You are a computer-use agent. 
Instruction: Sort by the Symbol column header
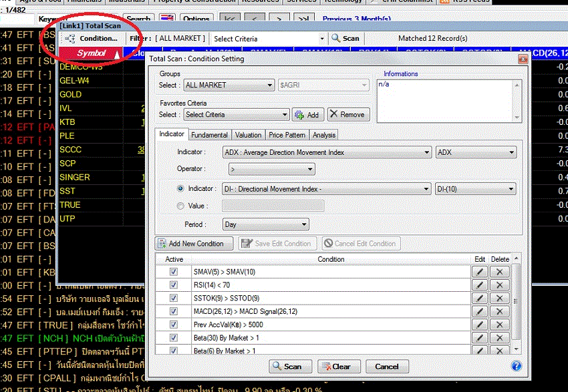tap(91, 53)
